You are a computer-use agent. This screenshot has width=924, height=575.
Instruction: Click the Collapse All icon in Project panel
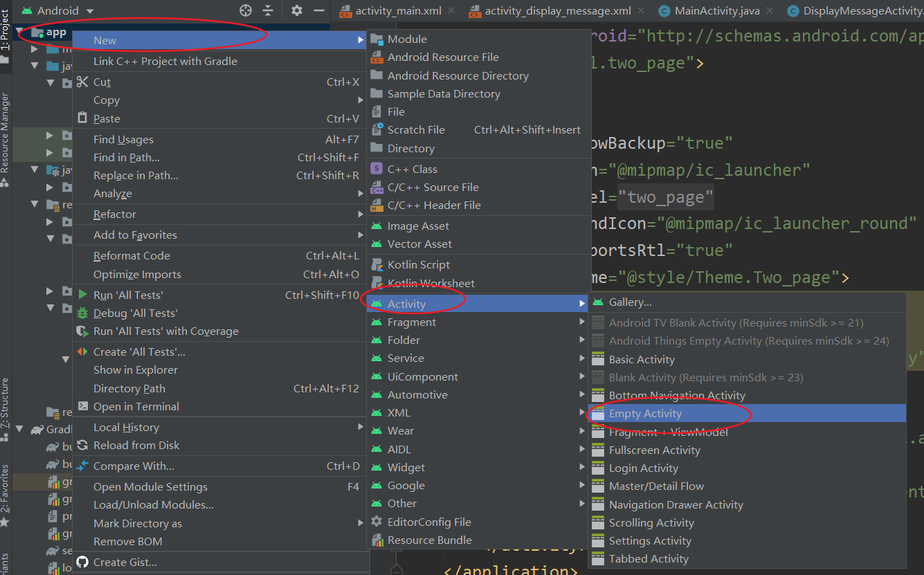pyautogui.click(x=268, y=10)
